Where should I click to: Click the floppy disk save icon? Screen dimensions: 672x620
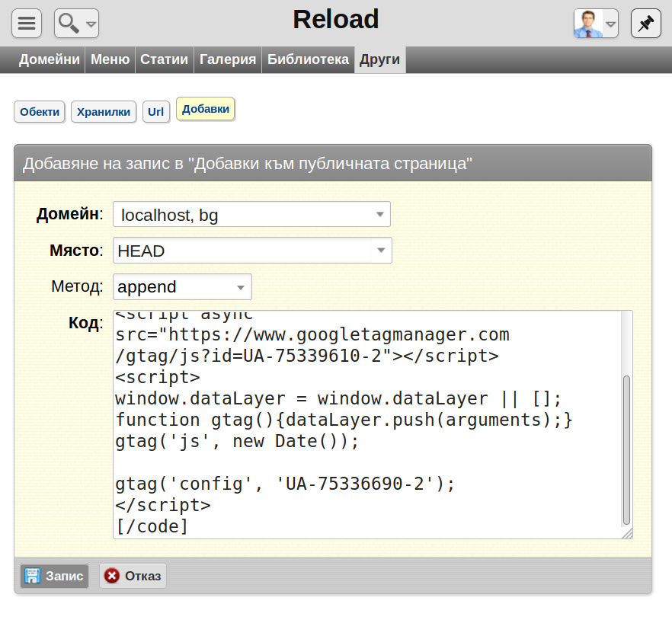point(32,576)
